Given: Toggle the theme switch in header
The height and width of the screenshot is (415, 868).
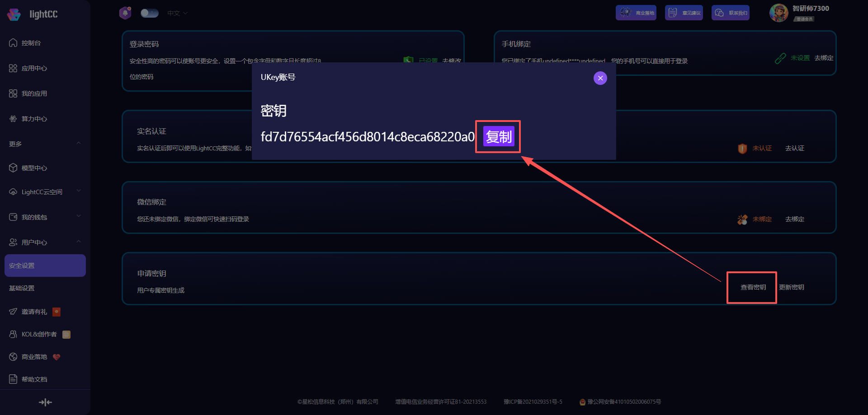Looking at the screenshot, I should (149, 13).
